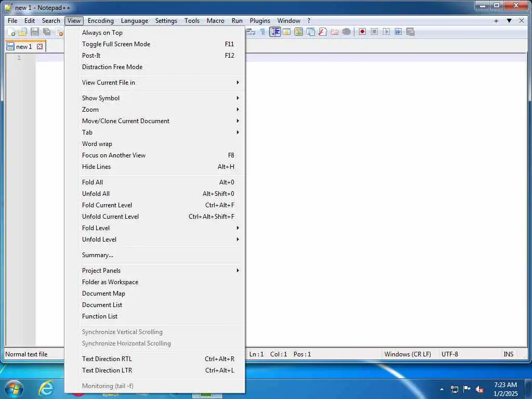Viewport: 532px width, 399px height.
Task: Click the Show All Characters pilcrow icon
Action: (x=262, y=32)
